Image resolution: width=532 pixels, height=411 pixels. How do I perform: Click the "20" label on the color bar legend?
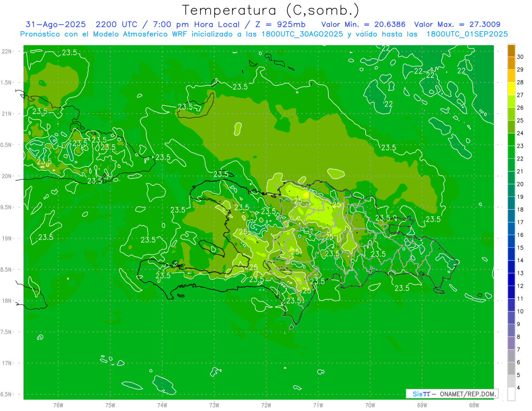[x=520, y=184]
